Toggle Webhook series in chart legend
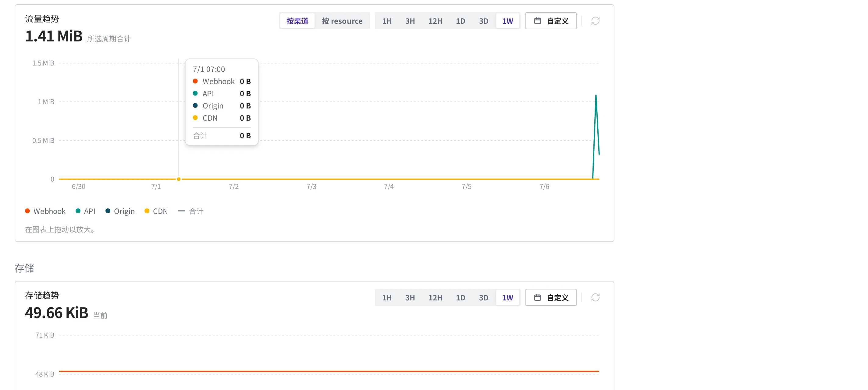 [x=45, y=211]
